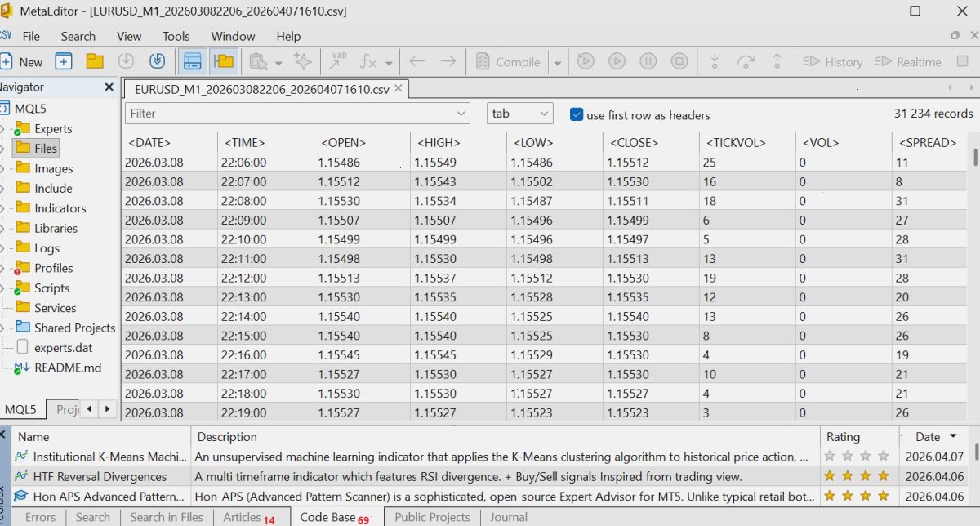Toggle the Navigator panel toolbar icon
This screenshot has width=980, height=526.
(x=222, y=61)
